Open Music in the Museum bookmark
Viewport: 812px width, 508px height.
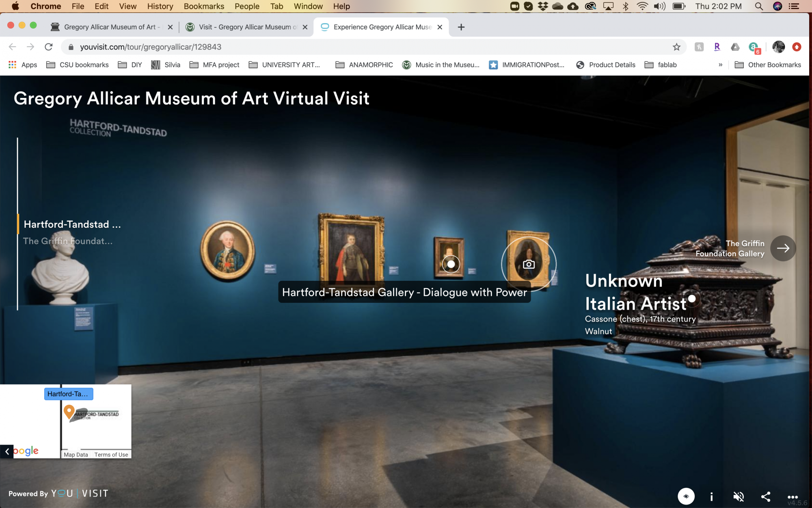(441, 65)
